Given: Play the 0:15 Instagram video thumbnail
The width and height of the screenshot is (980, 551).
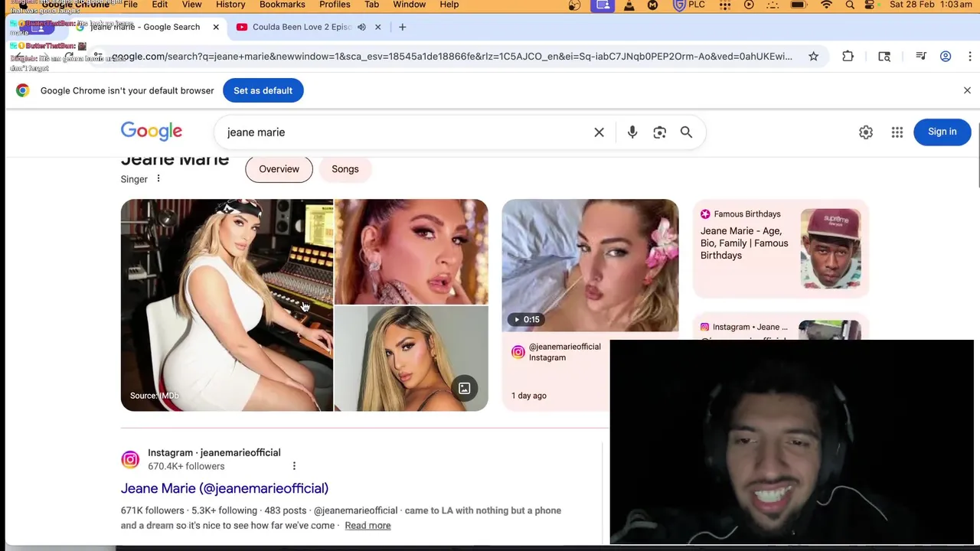Looking at the screenshot, I should [x=590, y=266].
